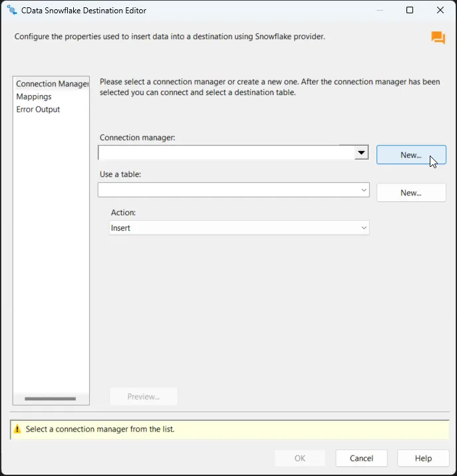The image size is (457, 476).
Task: Expand the Use a table dropdown chevron
Action: pos(364,190)
